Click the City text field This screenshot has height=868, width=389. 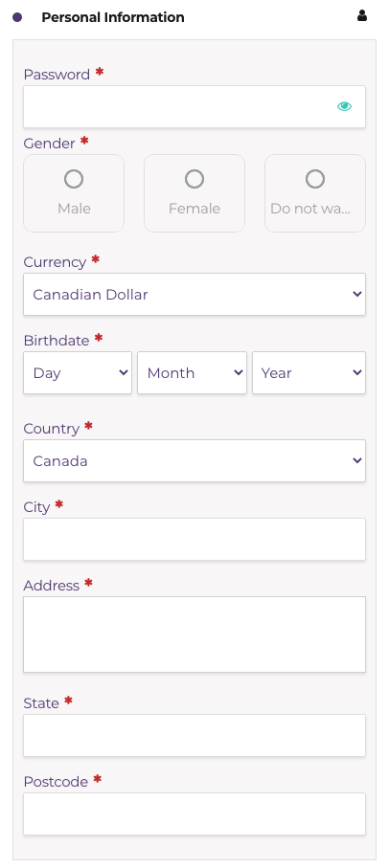tap(194, 539)
